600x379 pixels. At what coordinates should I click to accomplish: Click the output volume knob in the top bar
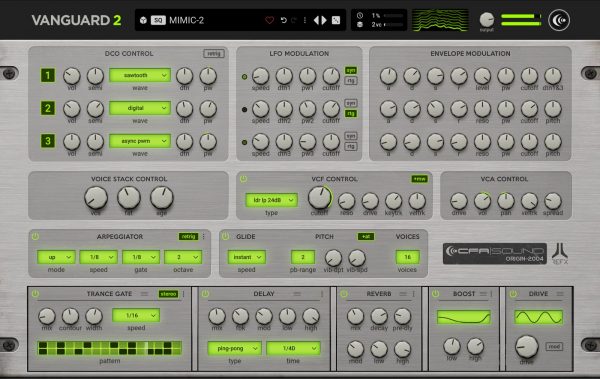point(487,20)
